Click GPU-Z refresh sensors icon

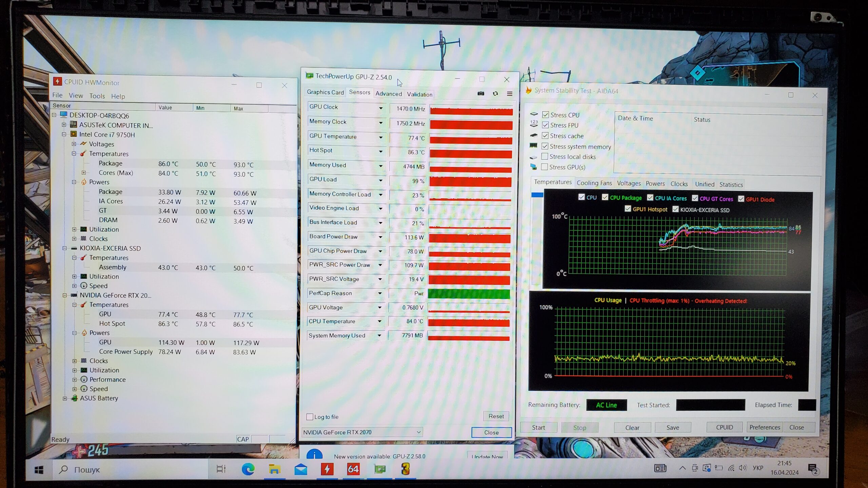tap(495, 94)
